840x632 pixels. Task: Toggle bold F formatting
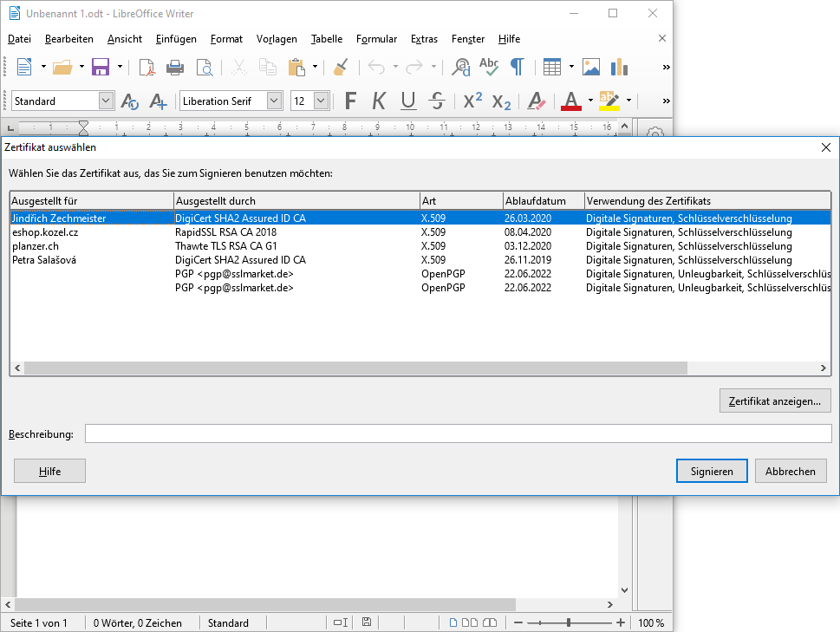point(350,101)
